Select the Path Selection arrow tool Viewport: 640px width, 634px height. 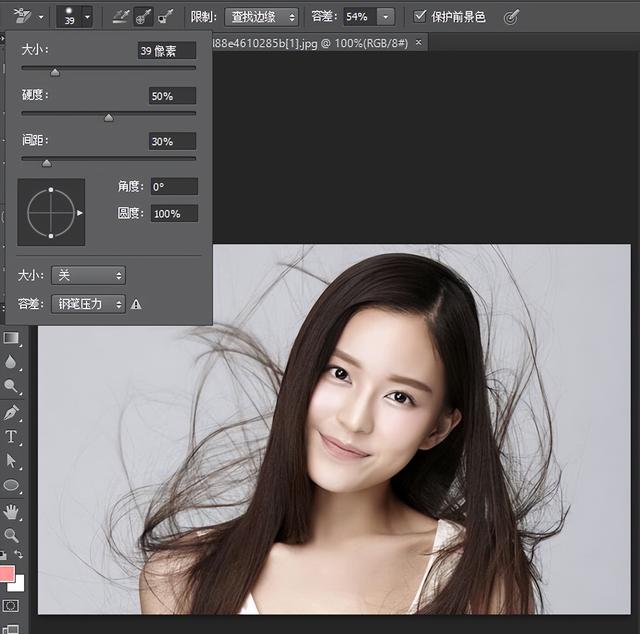click(x=11, y=461)
